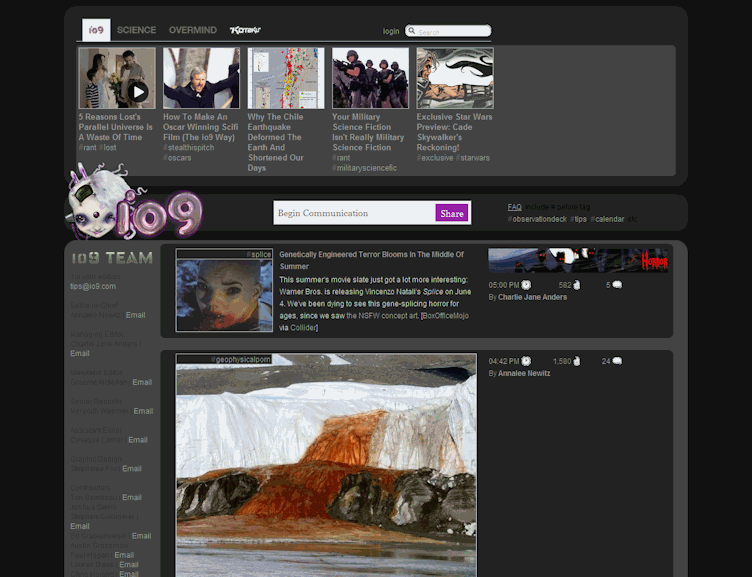
Task: Click the tips@io9.com email address
Action: tap(93, 286)
